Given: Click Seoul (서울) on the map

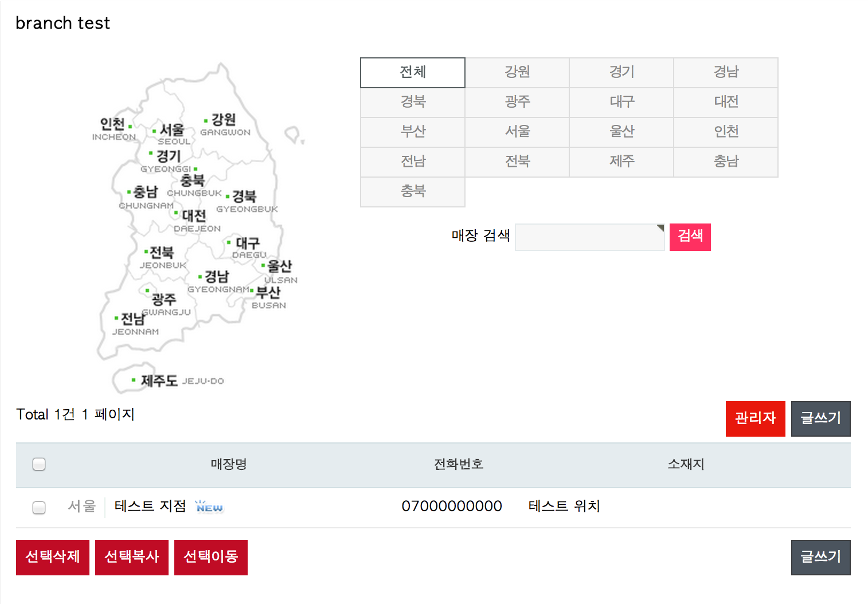Looking at the screenshot, I should click(x=171, y=131).
